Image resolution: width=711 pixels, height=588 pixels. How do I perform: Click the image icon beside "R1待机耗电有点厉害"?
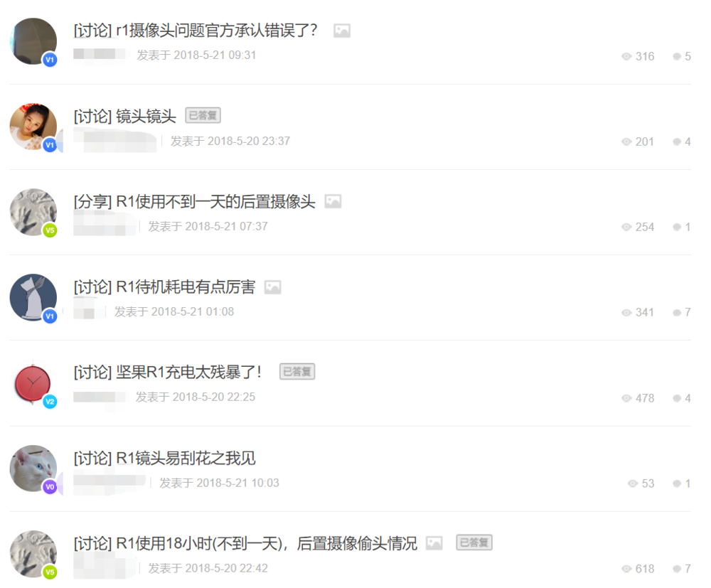[272, 287]
